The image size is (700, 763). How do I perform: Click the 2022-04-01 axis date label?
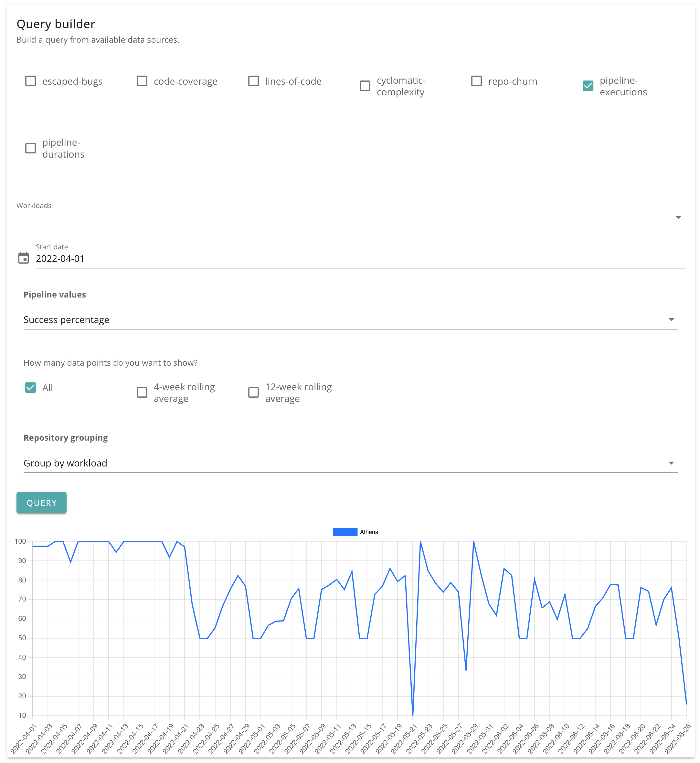point(24,738)
